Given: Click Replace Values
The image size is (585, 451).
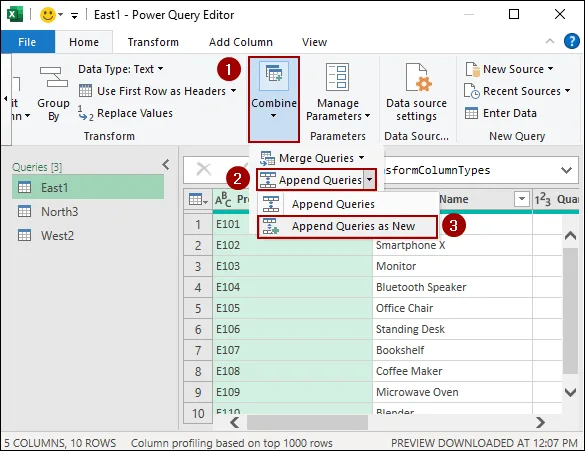Looking at the screenshot, I should tap(125, 113).
